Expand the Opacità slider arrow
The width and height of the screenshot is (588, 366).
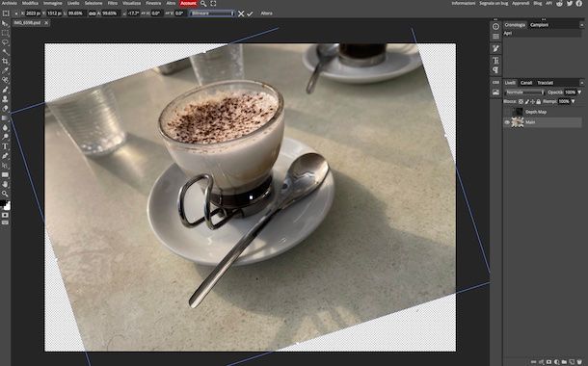579,92
